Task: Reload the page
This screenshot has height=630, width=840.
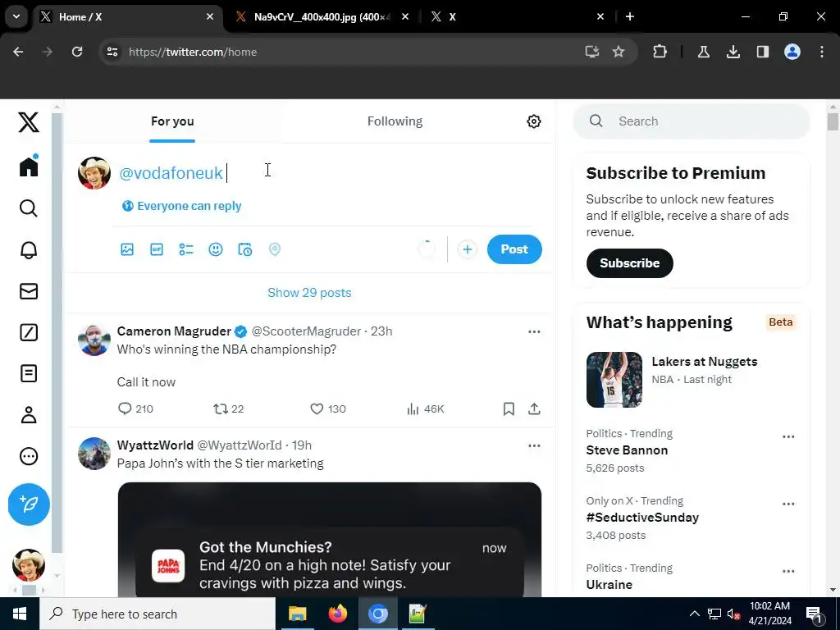Action: 77,52
